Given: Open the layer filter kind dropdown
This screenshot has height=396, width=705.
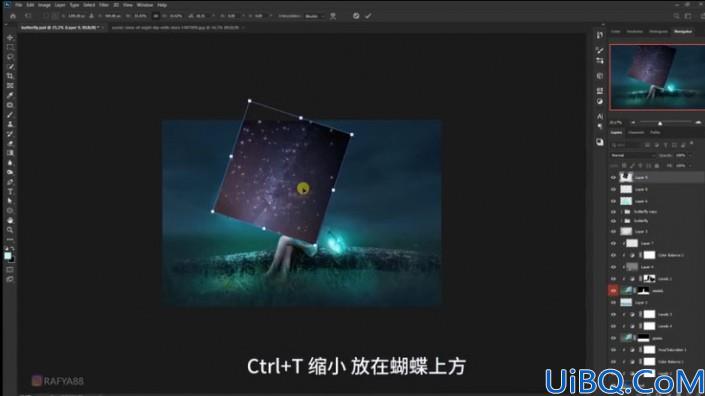Looking at the screenshot, I should [626, 145].
